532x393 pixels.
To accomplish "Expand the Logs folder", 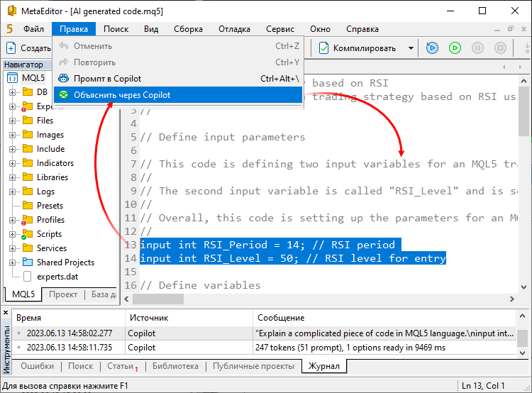I will point(12,192).
